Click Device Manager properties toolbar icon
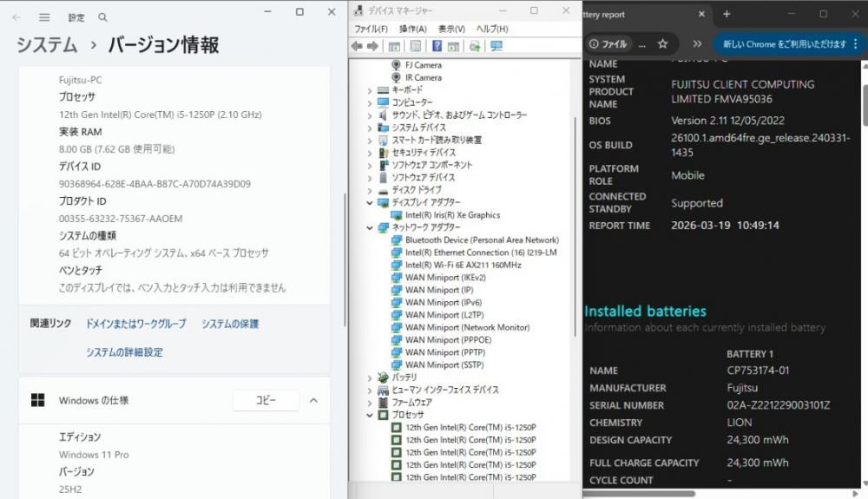 416,47
